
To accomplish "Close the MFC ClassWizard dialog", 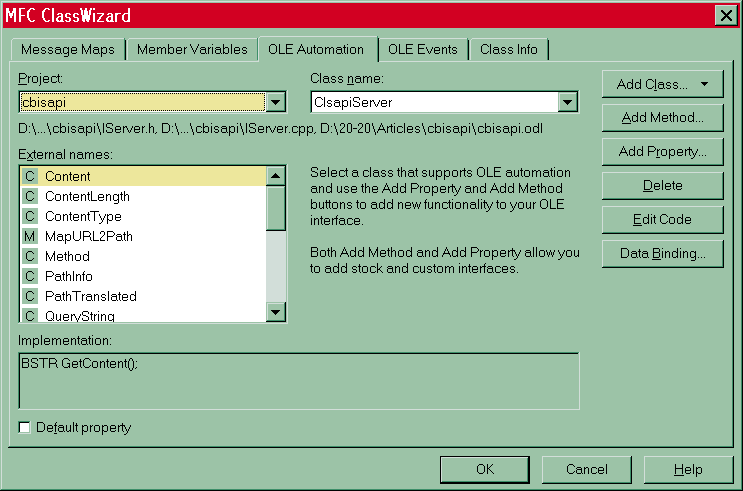I will click(725, 15).
